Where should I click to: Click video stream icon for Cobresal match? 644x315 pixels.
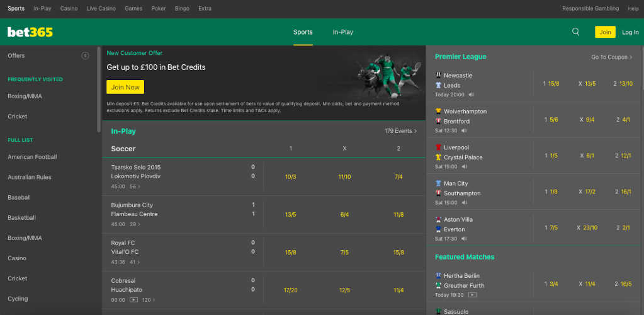(133, 300)
